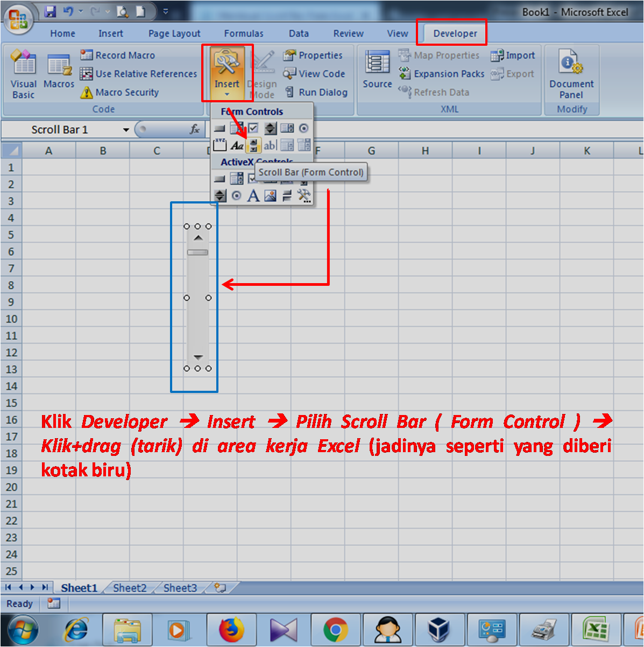The image size is (644, 647).
Task: Switch to Sheet2 tab
Action: pos(130,588)
